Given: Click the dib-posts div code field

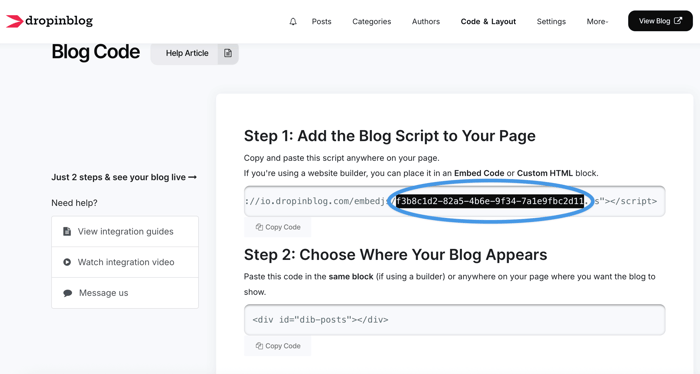Looking at the screenshot, I should (454, 320).
